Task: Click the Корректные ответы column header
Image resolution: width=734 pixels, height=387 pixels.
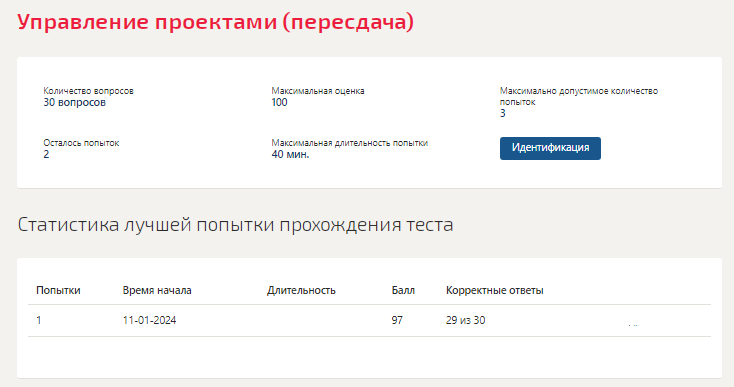Action: pos(494,290)
